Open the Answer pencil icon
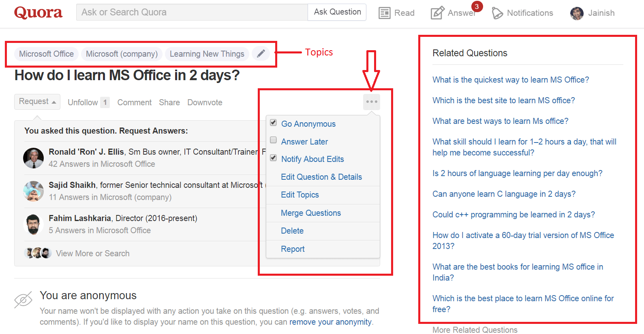The width and height of the screenshot is (644, 334). 437,13
